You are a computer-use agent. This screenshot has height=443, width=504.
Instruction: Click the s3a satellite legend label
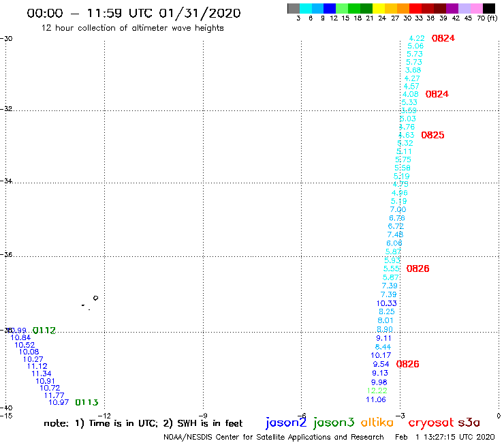pyautogui.click(x=469, y=423)
